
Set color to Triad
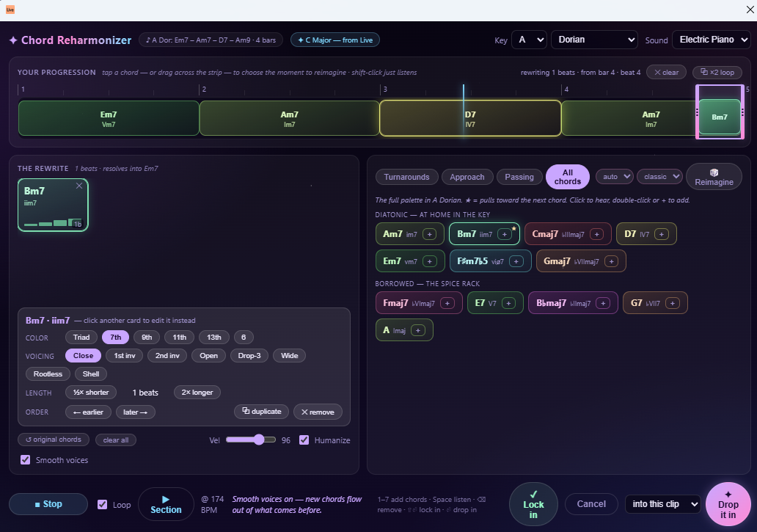click(x=81, y=338)
